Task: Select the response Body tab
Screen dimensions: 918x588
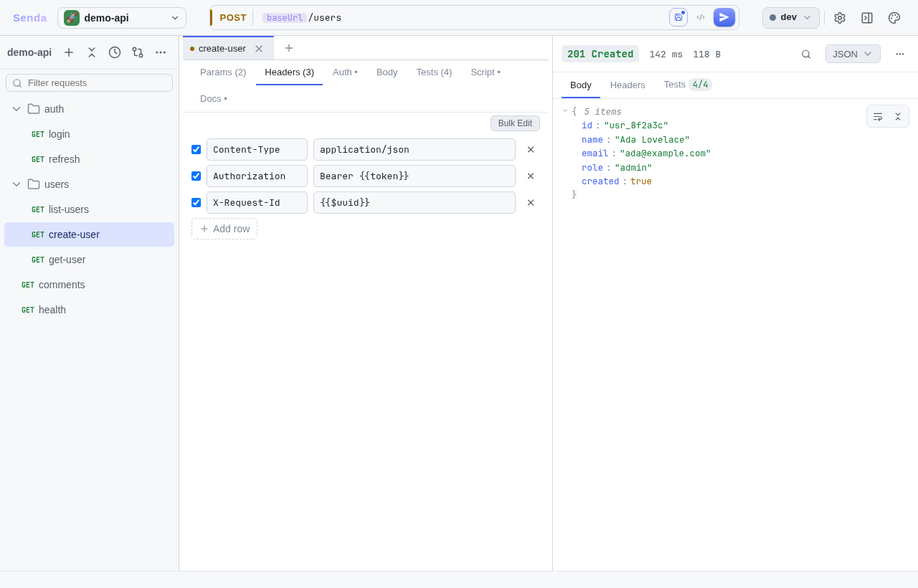Action: pyautogui.click(x=581, y=85)
